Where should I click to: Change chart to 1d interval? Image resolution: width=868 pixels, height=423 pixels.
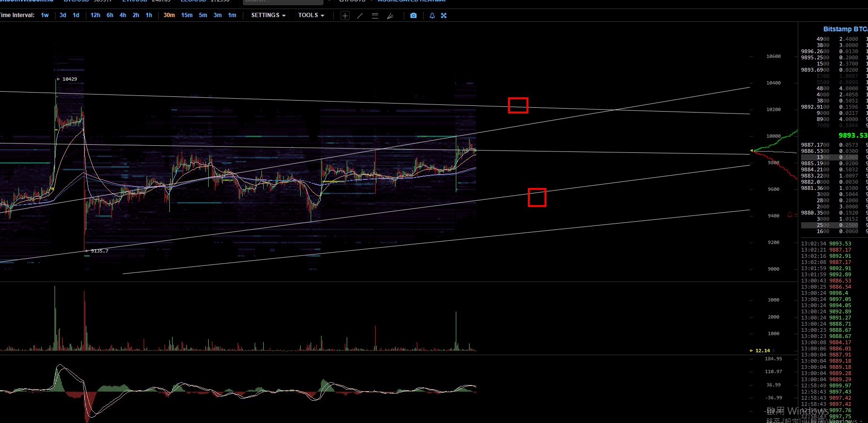[76, 15]
